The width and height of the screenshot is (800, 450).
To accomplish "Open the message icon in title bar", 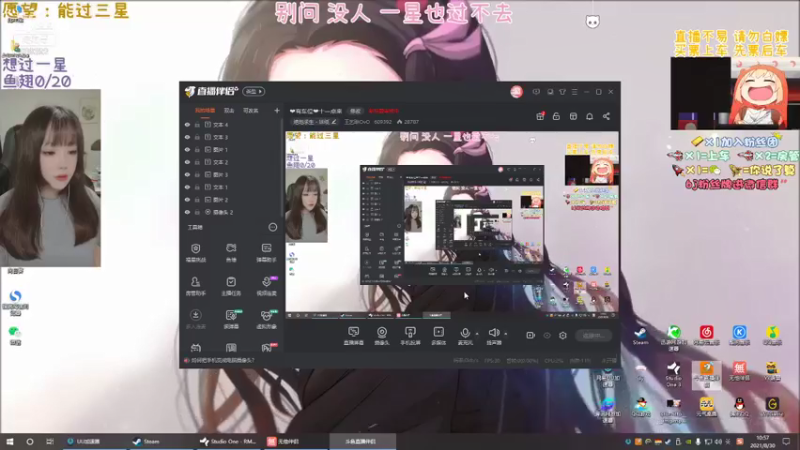I will click(536, 92).
